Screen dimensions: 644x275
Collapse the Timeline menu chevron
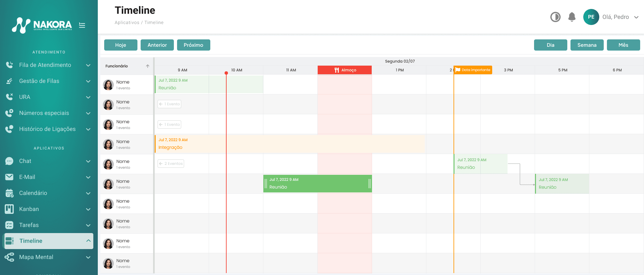click(89, 241)
